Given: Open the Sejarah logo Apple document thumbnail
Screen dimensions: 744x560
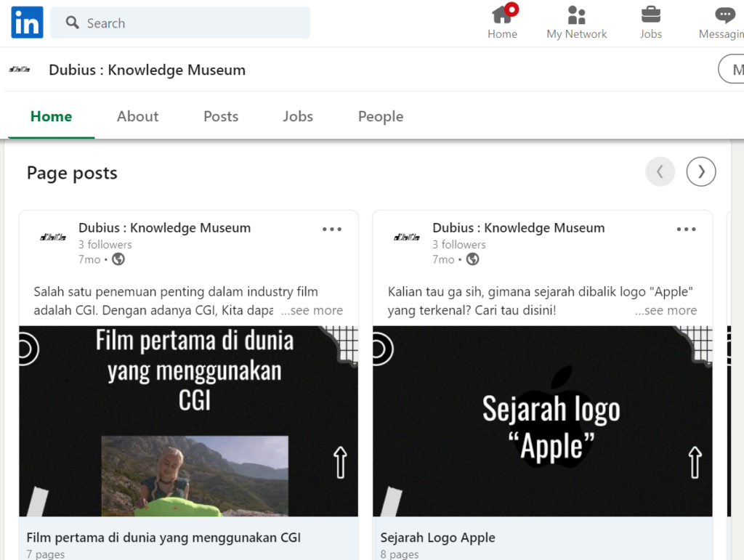Looking at the screenshot, I should pyautogui.click(x=542, y=421).
